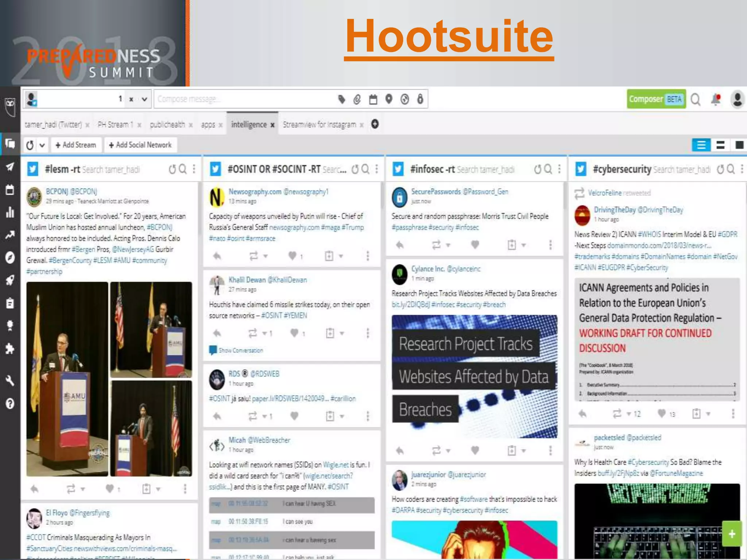Screen dimensions: 747x560
Task: Expand retweet options on DrivingTheDay tweet
Action: click(x=629, y=413)
